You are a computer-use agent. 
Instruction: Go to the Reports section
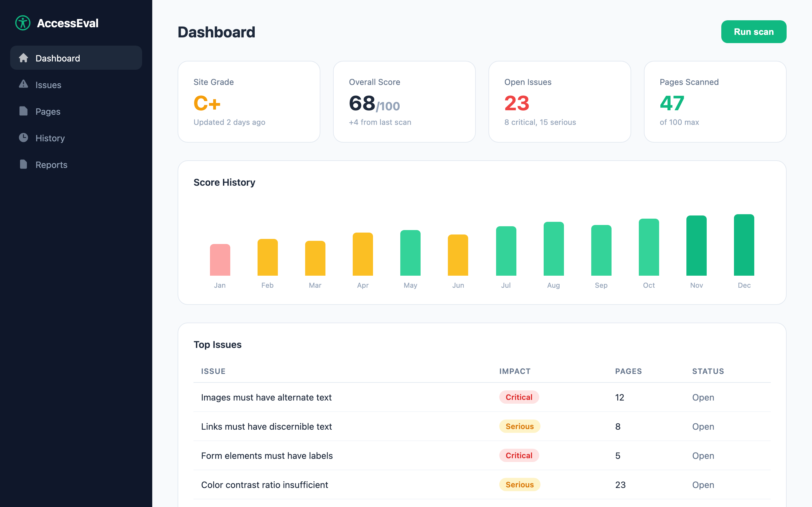(x=51, y=165)
